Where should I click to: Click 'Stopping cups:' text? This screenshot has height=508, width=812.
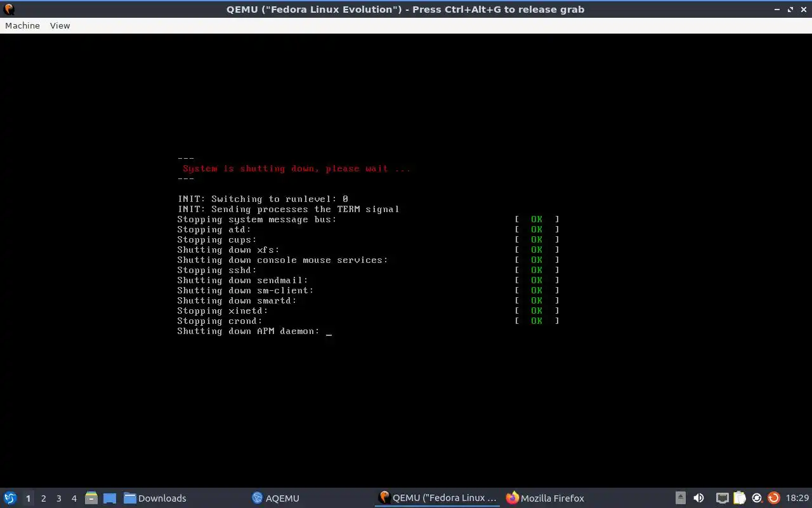tap(217, 239)
